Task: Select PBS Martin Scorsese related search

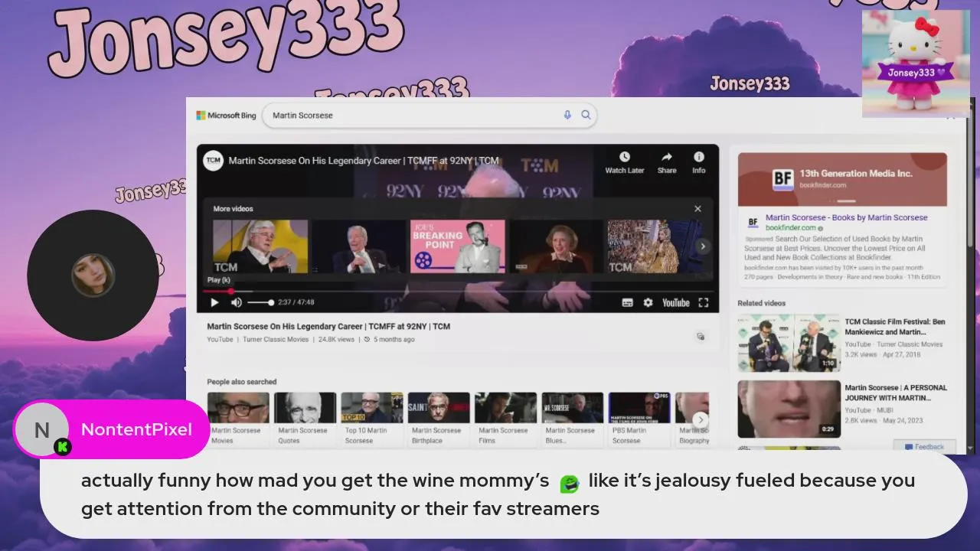Action: [x=639, y=419]
